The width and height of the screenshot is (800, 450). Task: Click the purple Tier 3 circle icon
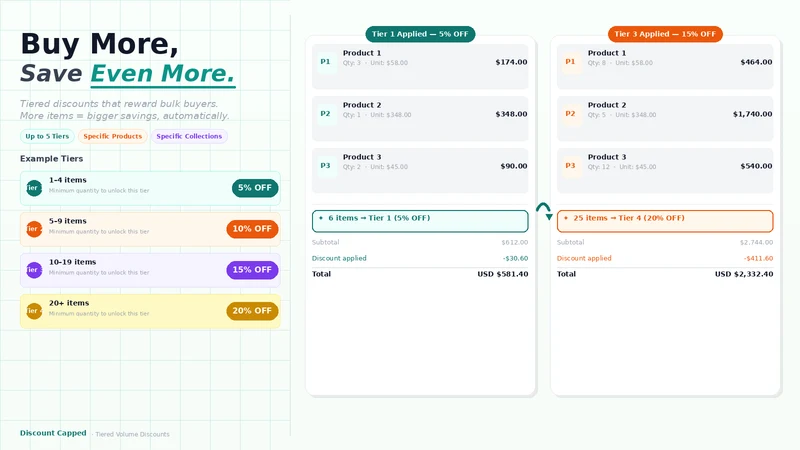(34, 269)
